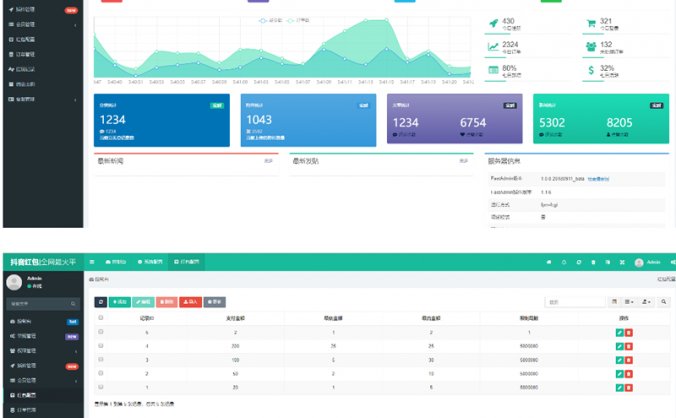Click the home icon in the top-right header

(x=548, y=262)
